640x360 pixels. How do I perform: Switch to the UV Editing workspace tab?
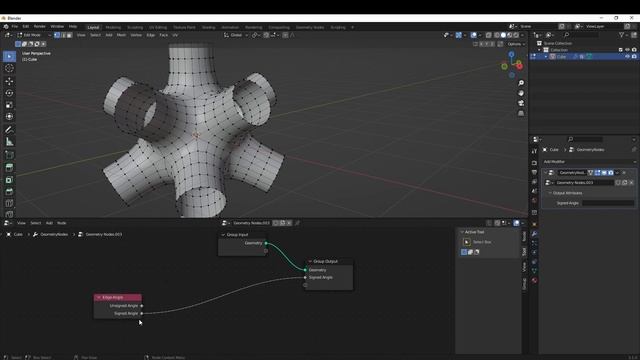pyautogui.click(x=158, y=27)
